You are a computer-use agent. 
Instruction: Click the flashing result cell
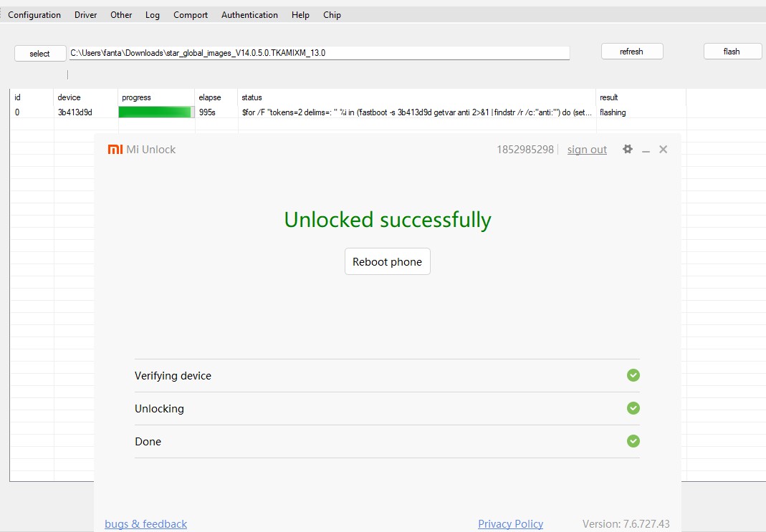[613, 112]
